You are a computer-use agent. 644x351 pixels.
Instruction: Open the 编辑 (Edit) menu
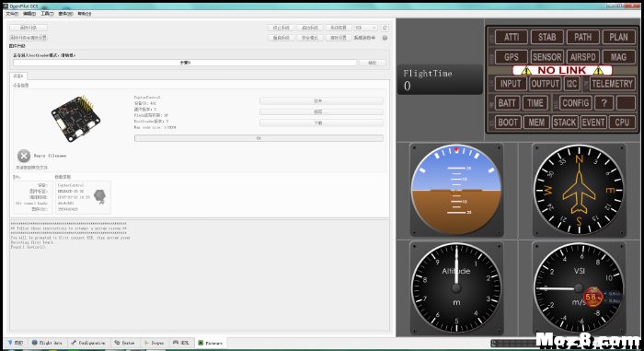click(29, 14)
